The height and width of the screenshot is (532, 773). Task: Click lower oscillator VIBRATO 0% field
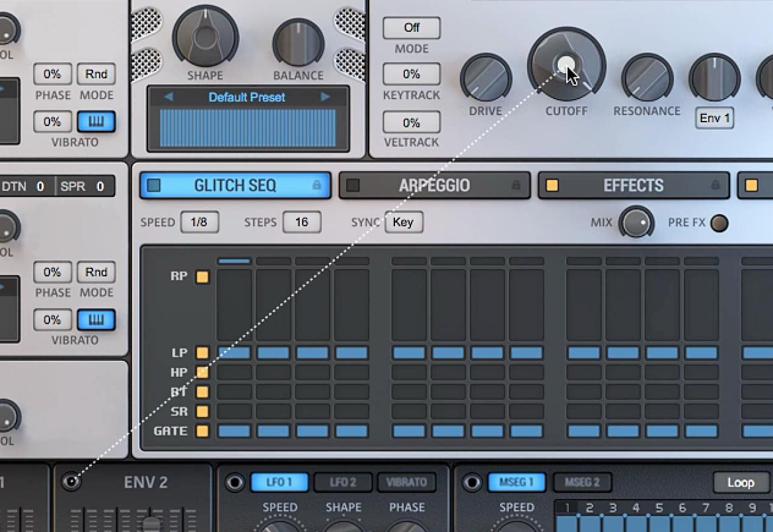(x=52, y=319)
